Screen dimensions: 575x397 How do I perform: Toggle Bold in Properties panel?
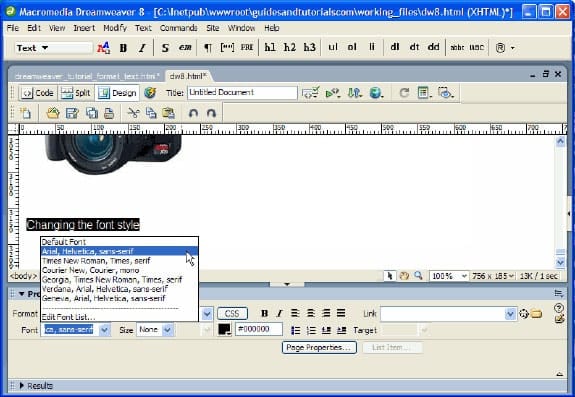[x=264, y=313]
